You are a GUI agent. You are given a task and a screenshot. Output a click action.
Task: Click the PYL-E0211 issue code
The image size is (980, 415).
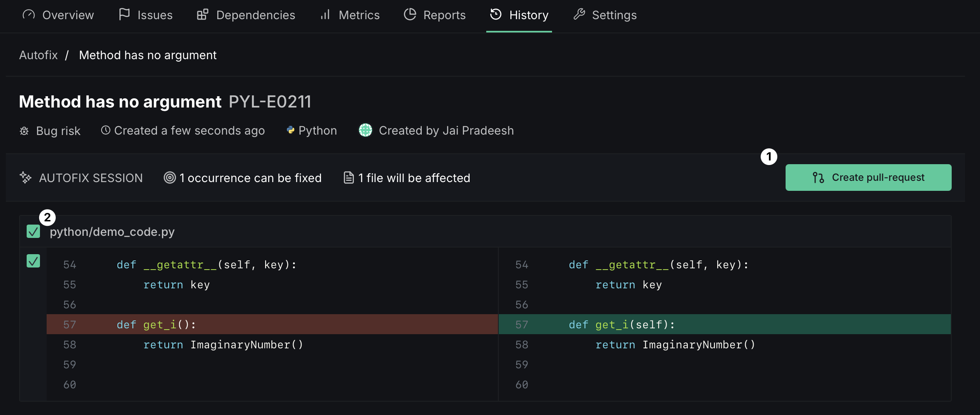[x=270, y=102]
